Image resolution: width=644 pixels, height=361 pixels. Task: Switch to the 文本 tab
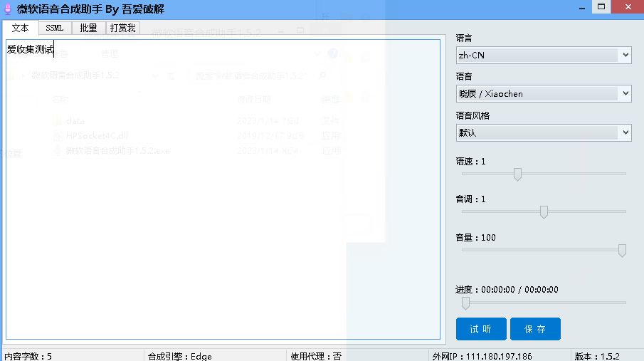21,28
